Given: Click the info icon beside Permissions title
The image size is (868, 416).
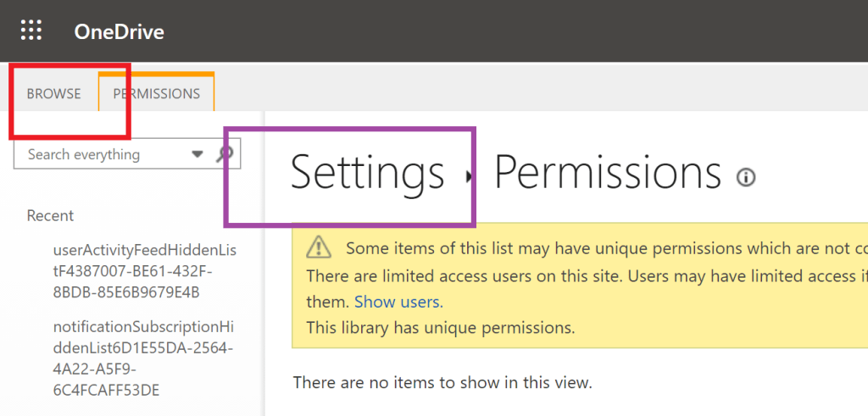Looking at the screenshot, I should (746, 177).
